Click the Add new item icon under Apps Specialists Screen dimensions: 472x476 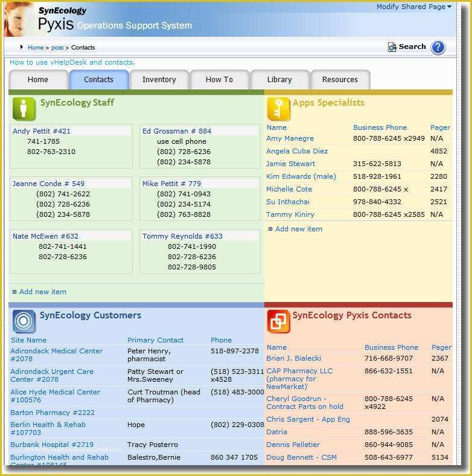pyautogui.click(x=270, y=229)
